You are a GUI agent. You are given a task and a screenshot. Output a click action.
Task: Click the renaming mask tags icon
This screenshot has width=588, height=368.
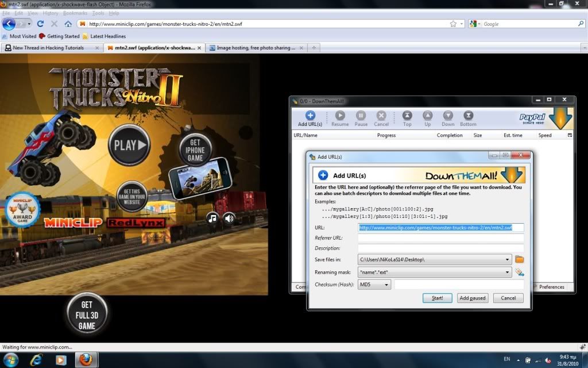click(519, 272)
